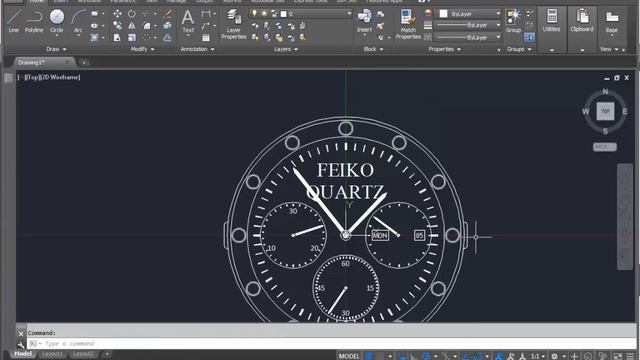Activate the Array tool
640x360 pixels.
coord(147,38)
